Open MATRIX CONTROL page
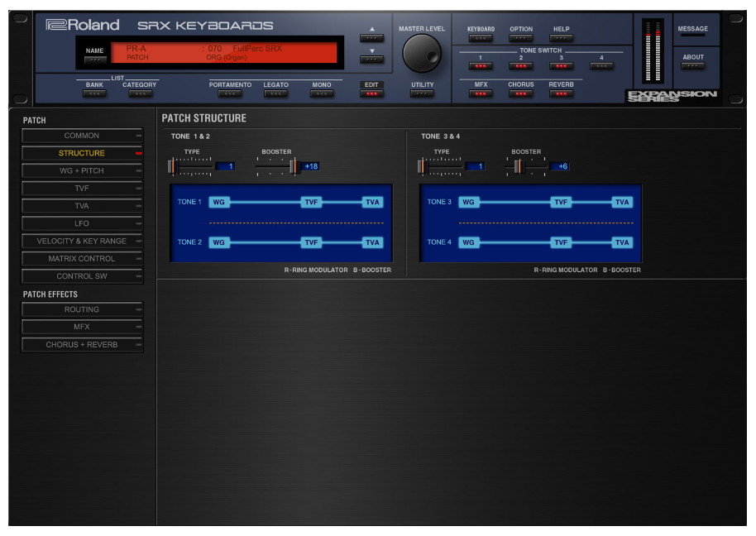Screen dimensions: 756x536 tap(82, 258)
